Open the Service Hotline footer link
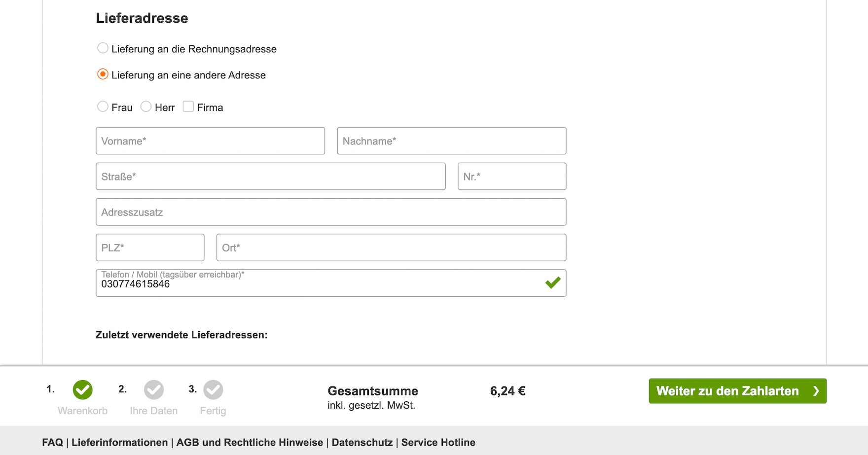Screen dimensions: 868x455 click(x=438, y=442)
